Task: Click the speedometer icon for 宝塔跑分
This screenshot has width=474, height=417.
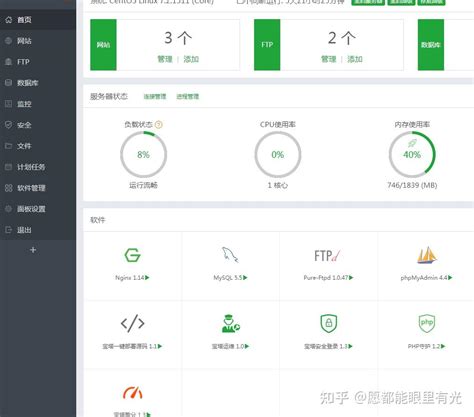Action: pyautogui.click(x=133, y=393)
